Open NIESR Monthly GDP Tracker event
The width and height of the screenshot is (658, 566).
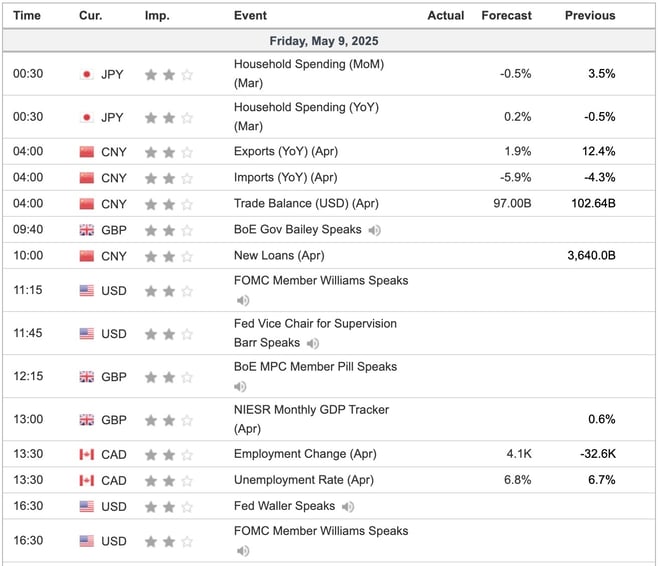(311, 419)
